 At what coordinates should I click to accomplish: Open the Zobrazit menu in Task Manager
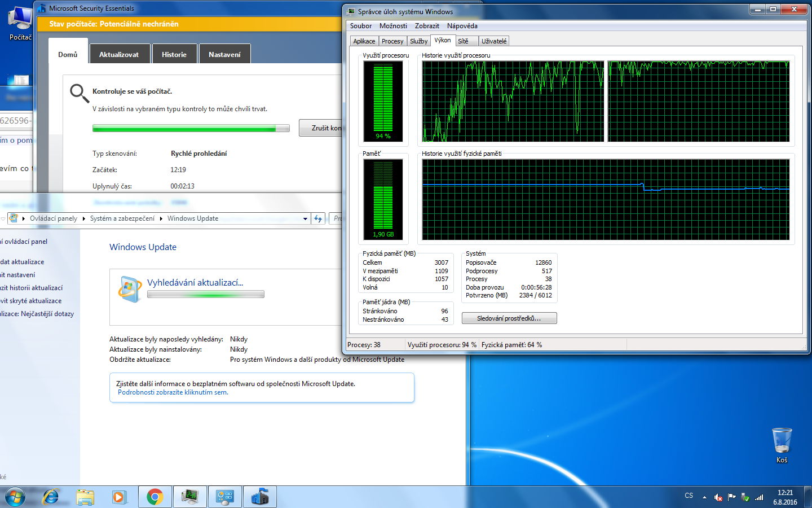coord(427,26)
